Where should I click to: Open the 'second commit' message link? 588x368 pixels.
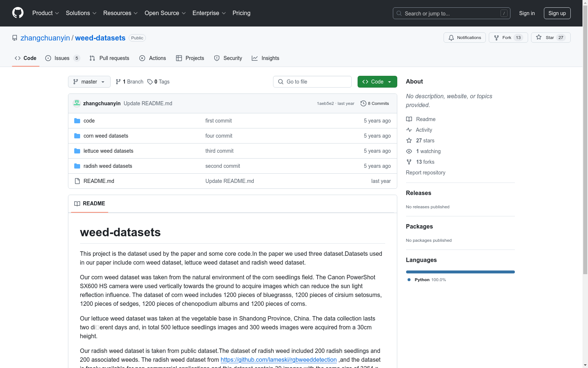pos(223,166)
